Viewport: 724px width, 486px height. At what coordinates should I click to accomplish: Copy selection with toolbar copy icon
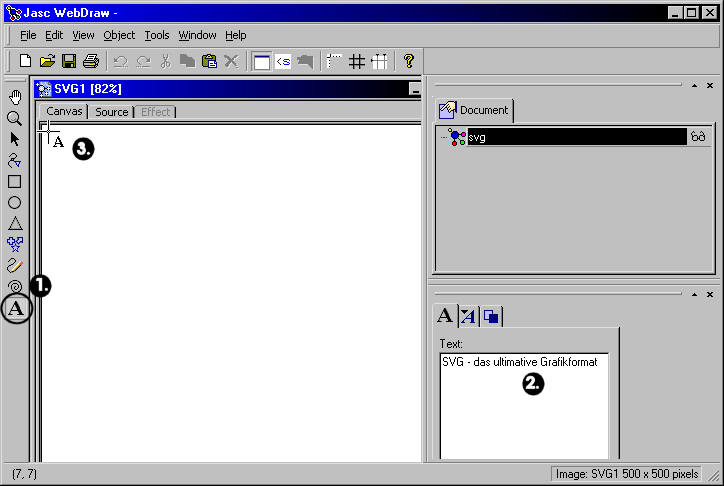[187, 61]
